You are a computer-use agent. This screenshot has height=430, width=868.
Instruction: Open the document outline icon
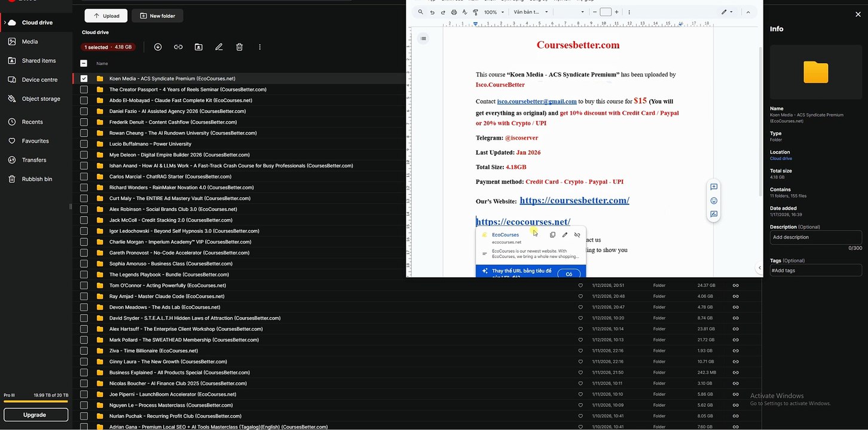click(423, 39)
